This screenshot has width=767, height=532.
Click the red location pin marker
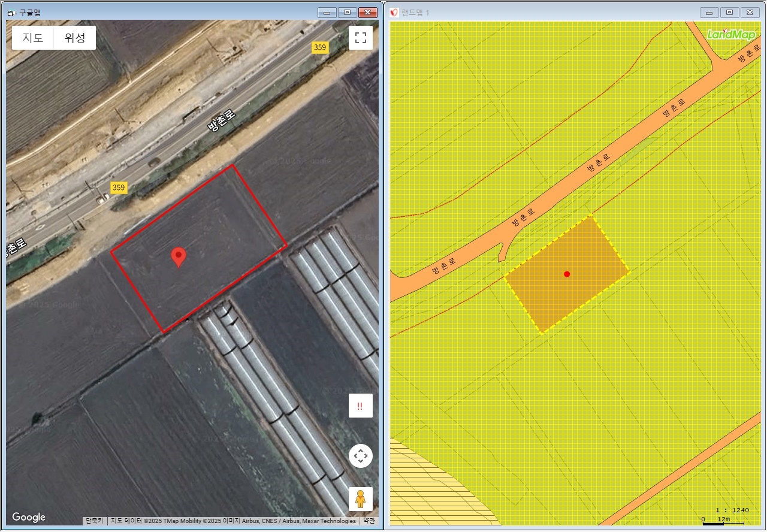click(x=178, y=256)
